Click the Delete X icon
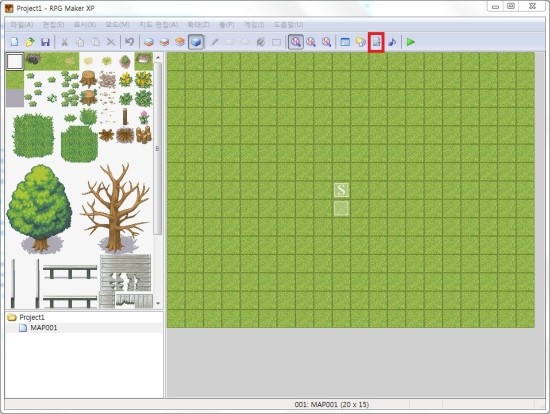Viewport: 550px width, 414px height. click(x=111, y=42)
